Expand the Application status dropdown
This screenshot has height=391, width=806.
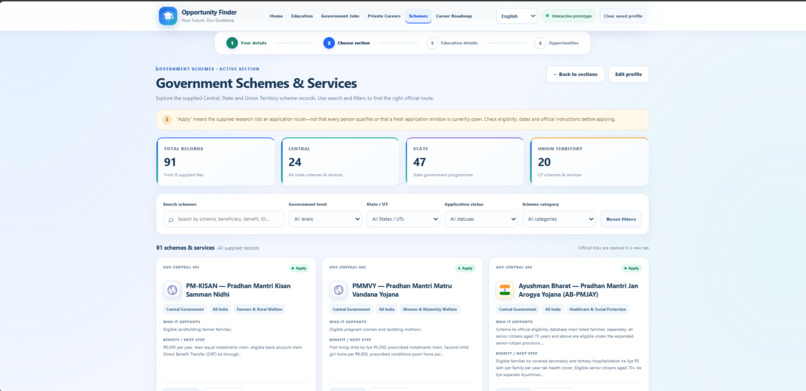tap(481, 219)
